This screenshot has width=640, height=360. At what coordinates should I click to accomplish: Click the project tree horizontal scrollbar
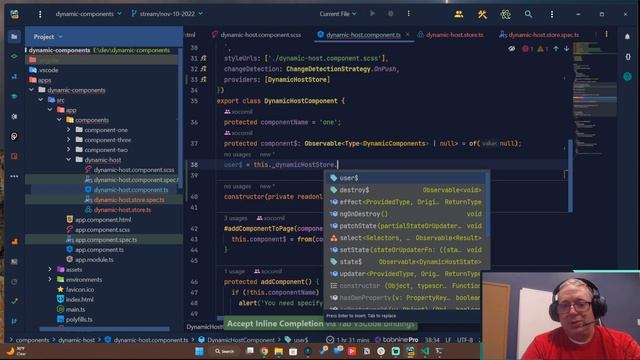coord(104,329)
